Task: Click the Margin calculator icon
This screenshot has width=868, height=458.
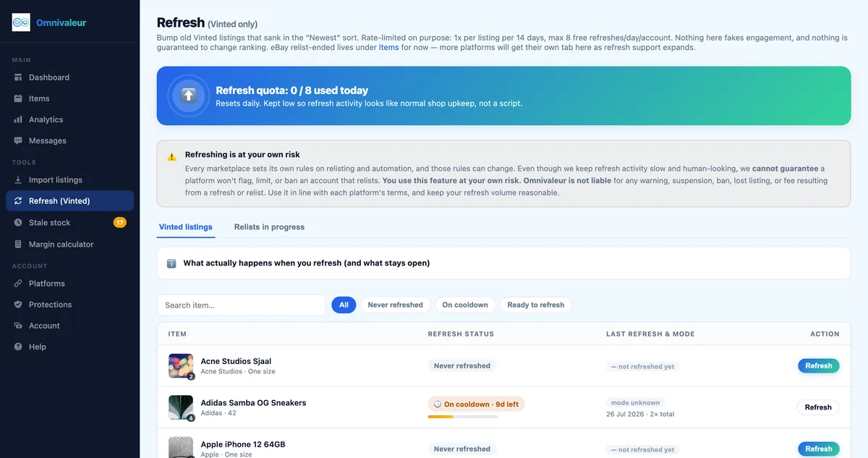Action: click(18, 245)
